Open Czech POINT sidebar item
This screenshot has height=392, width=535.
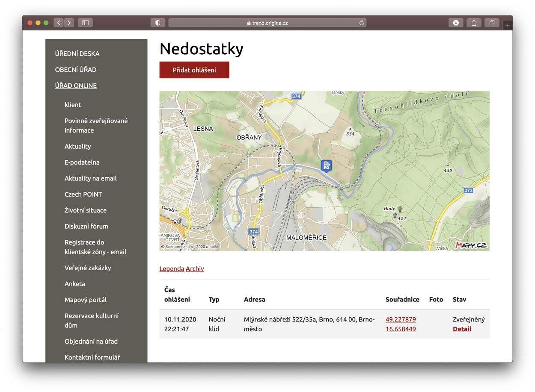point(83,194)
